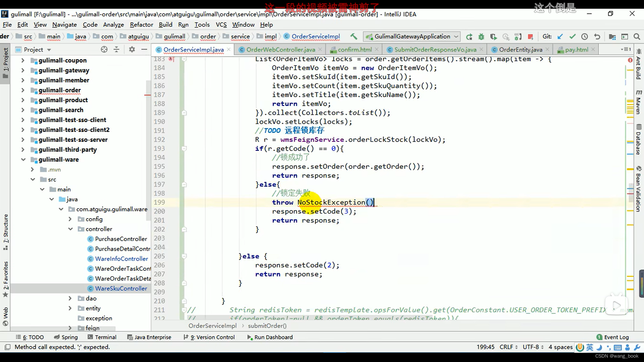Collapse the controller folder in tree
Image resolution: width=644 pixels, height=362 pixels.
pos(70,229)
